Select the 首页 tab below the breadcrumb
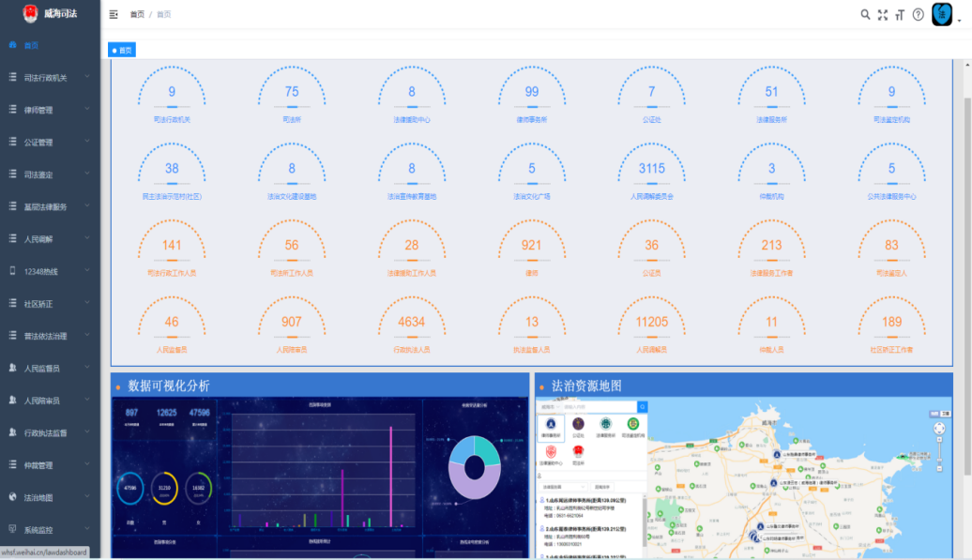The image size is (972, 560). point(122,50)
